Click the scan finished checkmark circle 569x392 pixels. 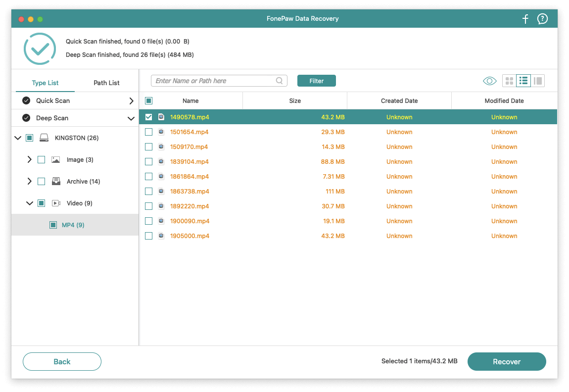coord(40,49)
